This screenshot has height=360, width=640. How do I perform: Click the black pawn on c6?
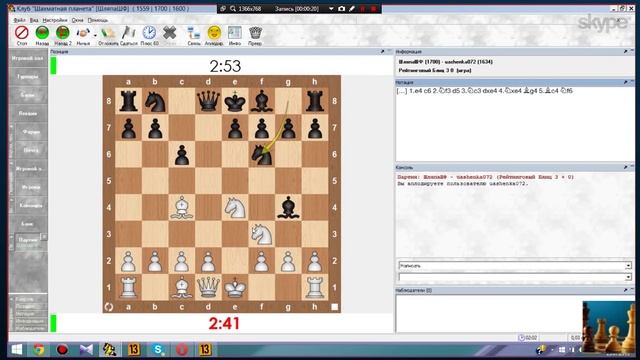click(x=182, y=154)
